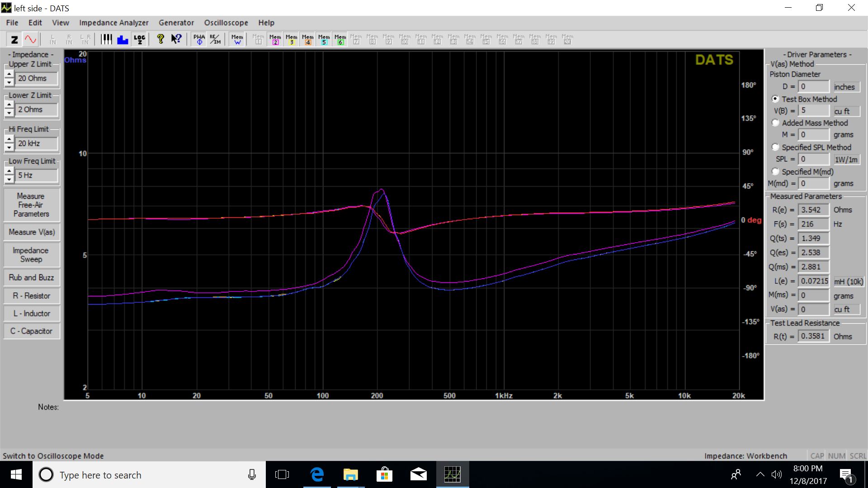Open the File menu
868x488 pixels.
pos(12,23)
